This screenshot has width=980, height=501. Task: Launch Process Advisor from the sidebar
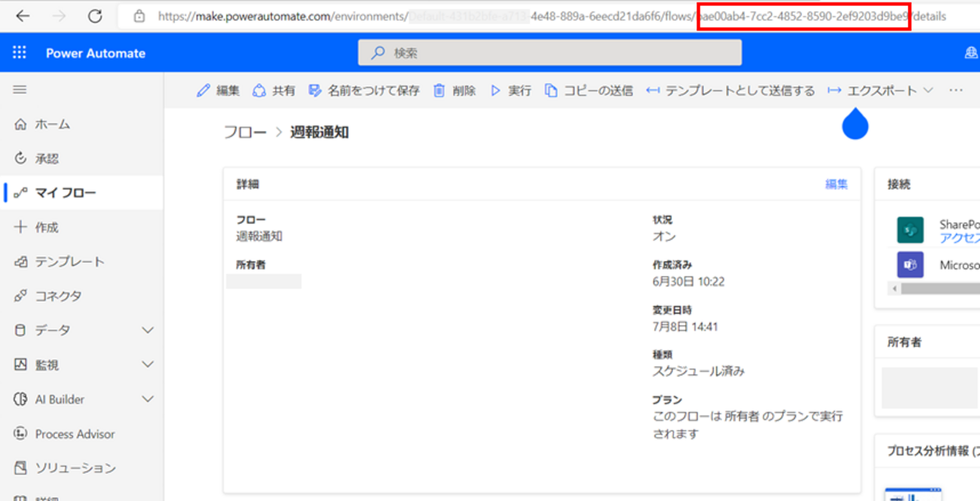coord(75,433)
